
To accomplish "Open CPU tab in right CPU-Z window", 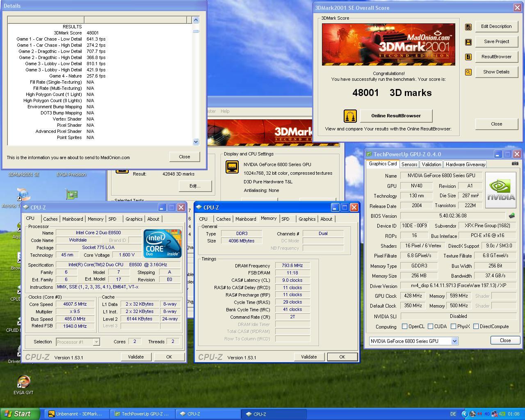I will [203, 219].
